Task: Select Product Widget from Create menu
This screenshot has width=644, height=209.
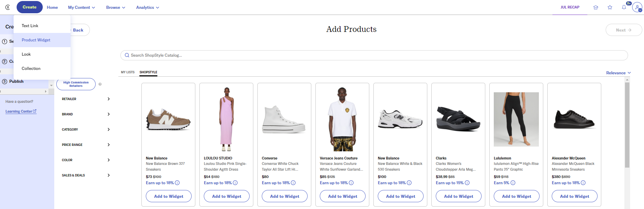Action: click(x=36, y=40)
